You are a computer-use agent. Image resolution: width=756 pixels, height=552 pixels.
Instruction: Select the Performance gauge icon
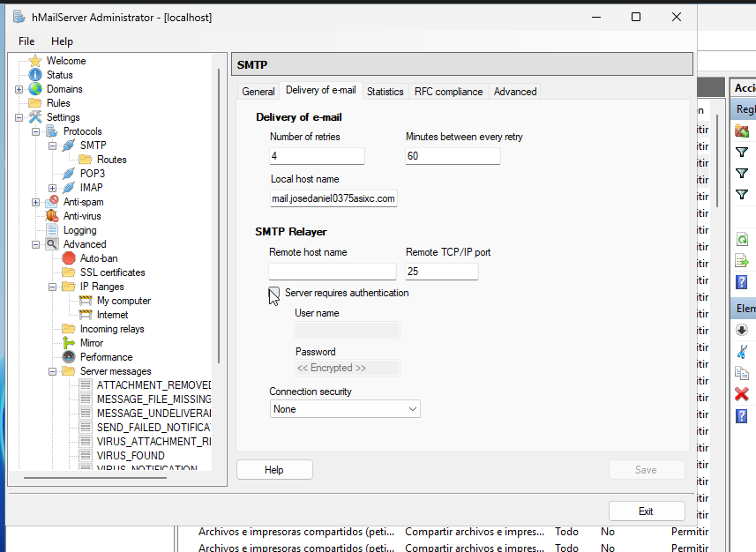(x=69, y=357)
